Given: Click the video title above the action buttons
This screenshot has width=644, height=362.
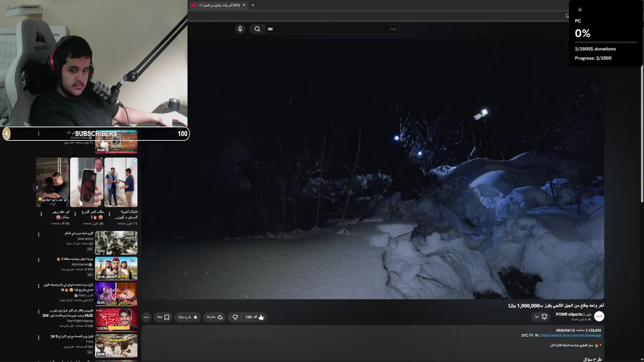Looking at the screenshot, I should pos(556,306).
